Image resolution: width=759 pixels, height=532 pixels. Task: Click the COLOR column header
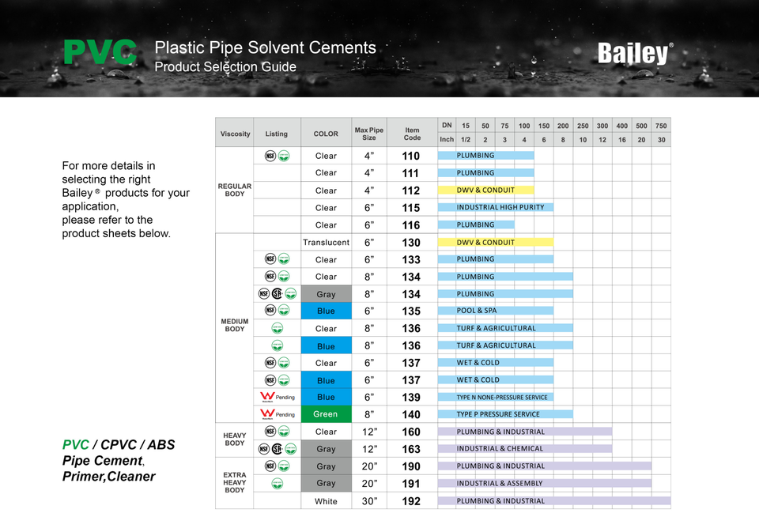tap(327, 132)
